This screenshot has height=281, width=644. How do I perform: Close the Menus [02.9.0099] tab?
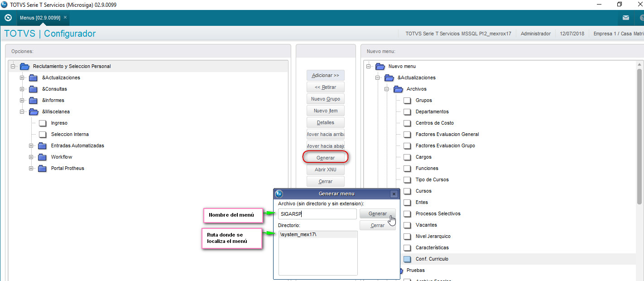(65, 17)
